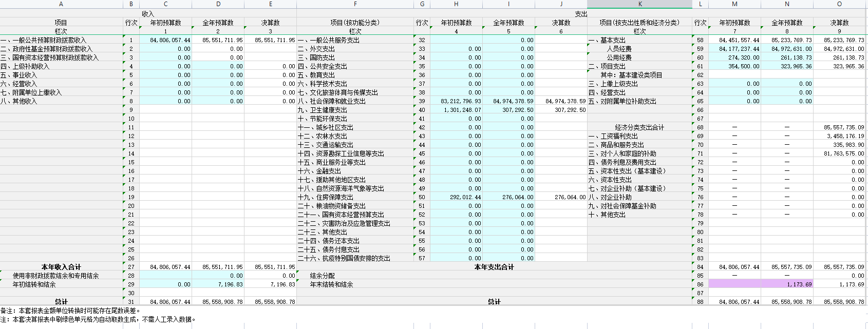Click '年末结转和结余' row label
The image size is (868, 329).
(x=331, y=284)
